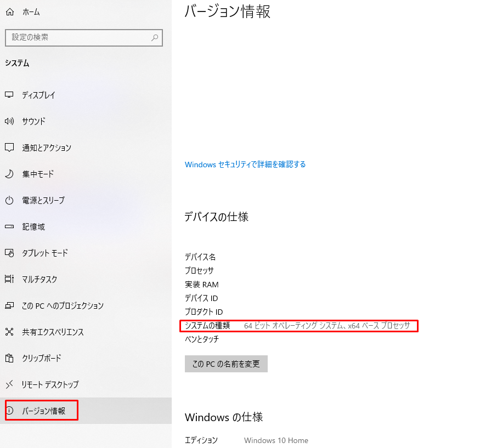480x448 pixels.
Task: Click the デバイス ID label
Action: coord(201,298)
